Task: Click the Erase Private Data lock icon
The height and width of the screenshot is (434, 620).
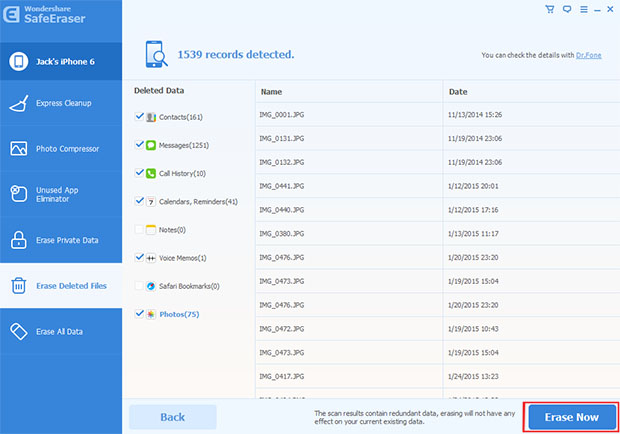Action: coord(18,240)
